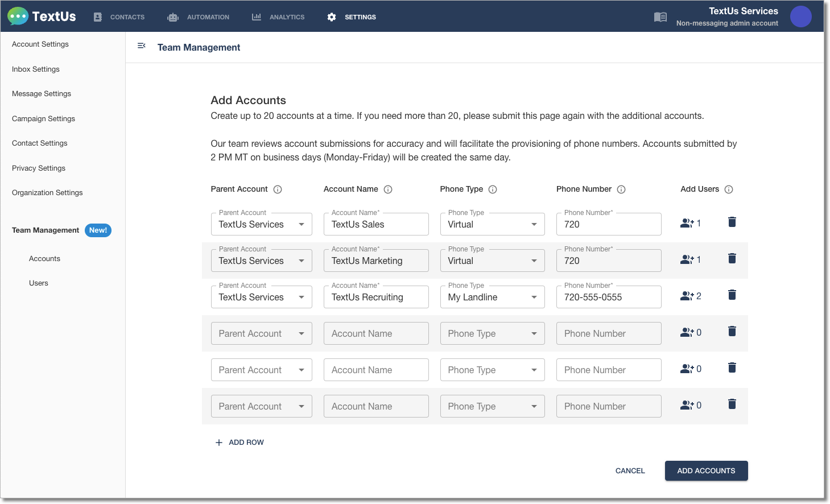This screenshot has width=830, height=504.
Task: Open Organization Settings
Action: (x=47, y=193)
